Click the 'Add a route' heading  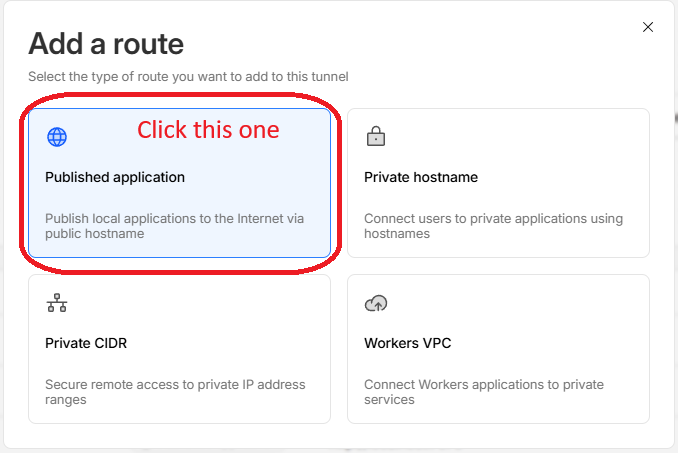pos(106,44)
